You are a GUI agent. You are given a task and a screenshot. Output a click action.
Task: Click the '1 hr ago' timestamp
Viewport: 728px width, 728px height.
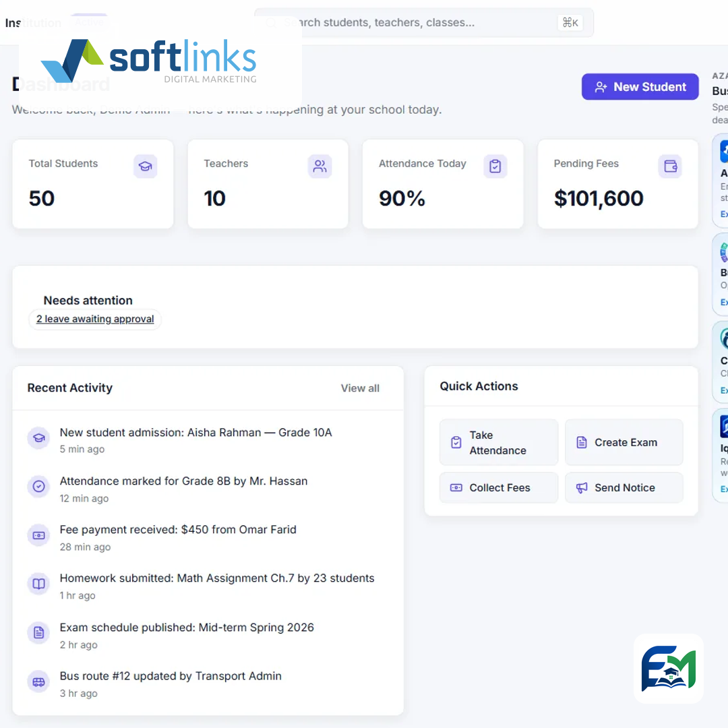(x=78, y=596)
